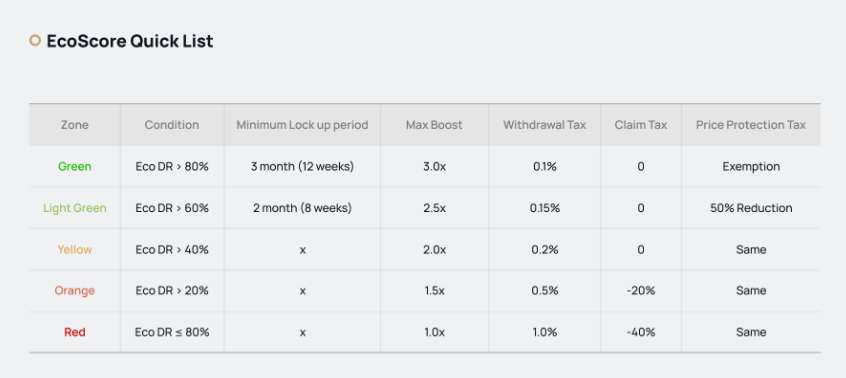Image resolution: width=846 pixels, height=378 pixels.
Task: Click the Max Boost column header
Action: point(434,125)
